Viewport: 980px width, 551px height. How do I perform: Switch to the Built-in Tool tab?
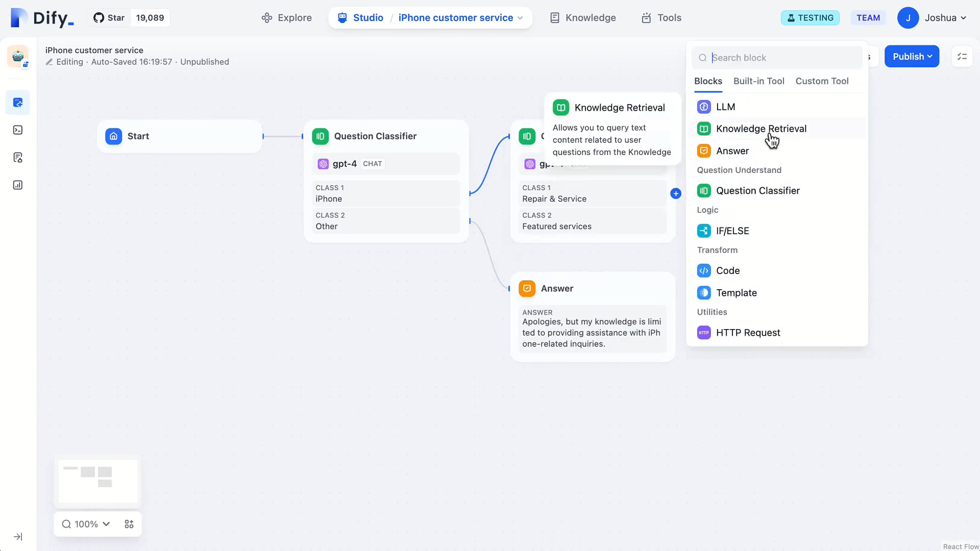coord(758,81)
